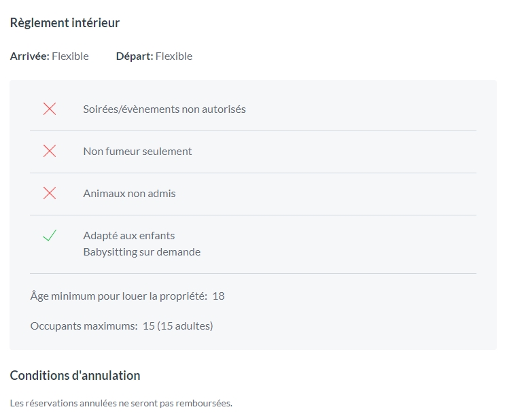Click the Occupants maximums label
Screen dimensions: 505x420
84,326
